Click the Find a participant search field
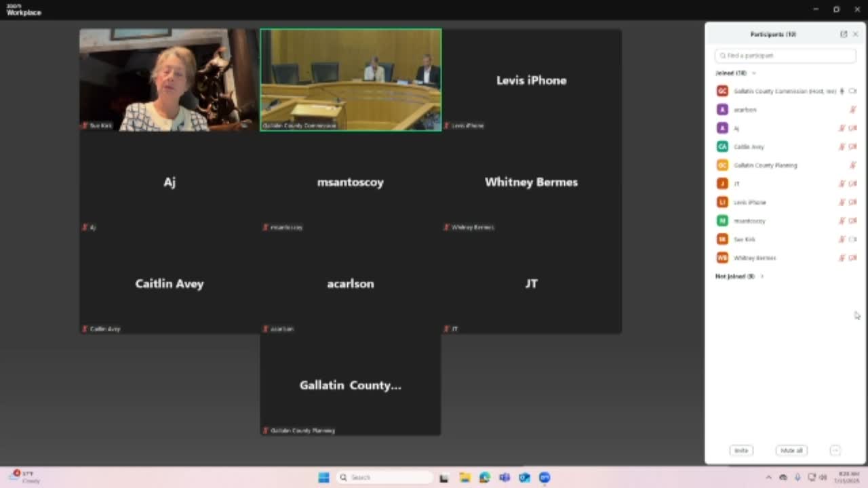This screenshot has width=868, height=488. [785, 56]
